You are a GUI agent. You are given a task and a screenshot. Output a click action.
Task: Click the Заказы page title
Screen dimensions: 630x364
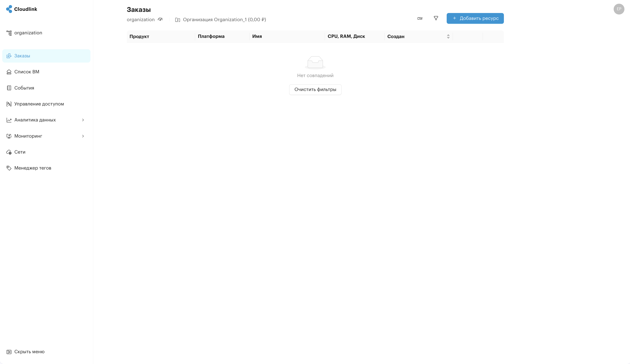pos(139,10)
